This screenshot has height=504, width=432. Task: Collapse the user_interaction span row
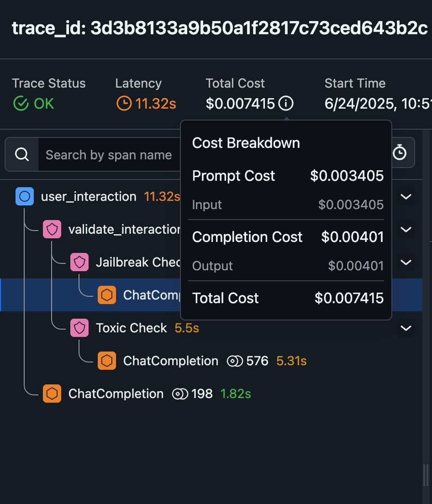pos(406,196)
